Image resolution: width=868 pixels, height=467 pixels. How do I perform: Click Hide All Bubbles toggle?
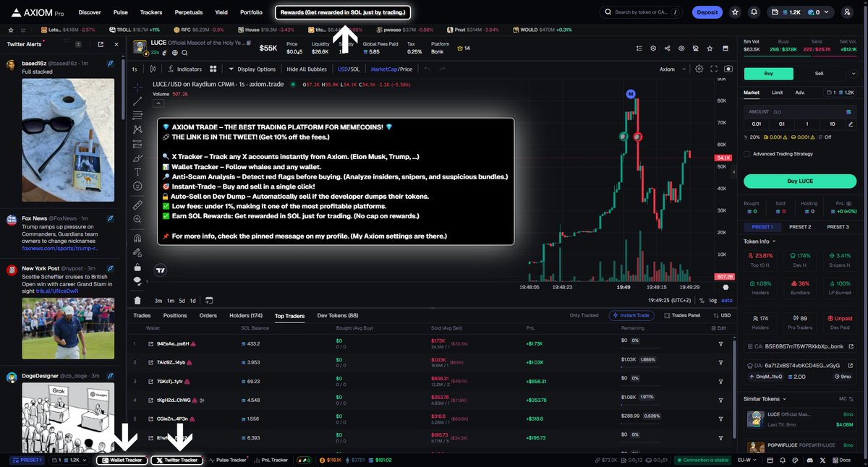click(x=307, y=69)
